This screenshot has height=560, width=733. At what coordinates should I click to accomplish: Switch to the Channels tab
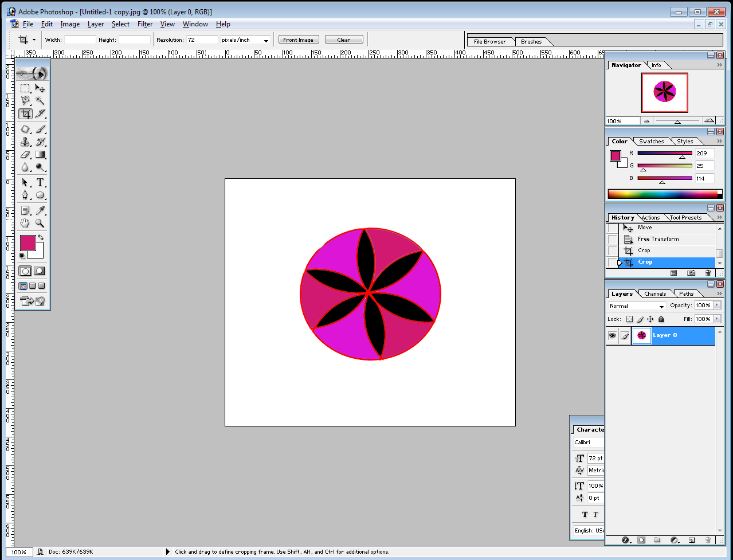[x=655, y=294]
